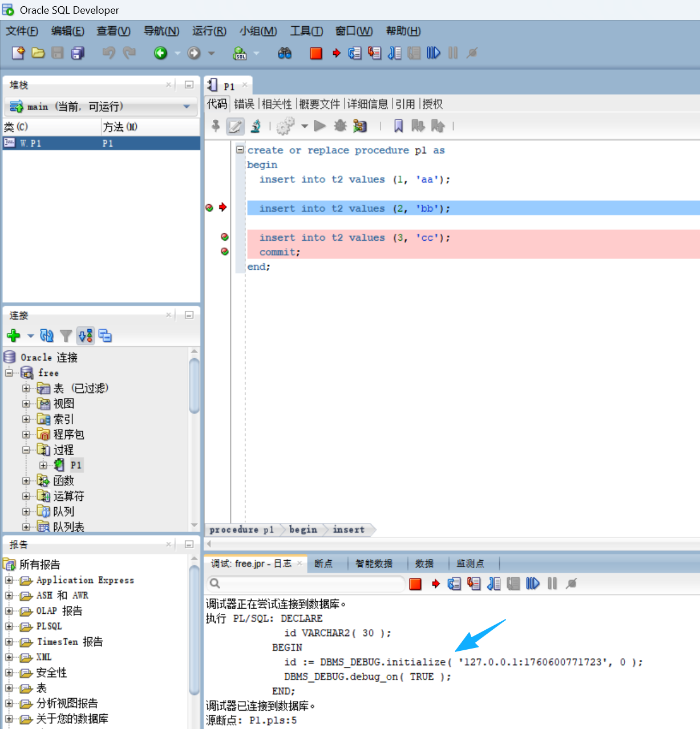Select the P1 procedure in connections tree
The width and height of the screenshot is (700, 729).
(x=76, y=465)
